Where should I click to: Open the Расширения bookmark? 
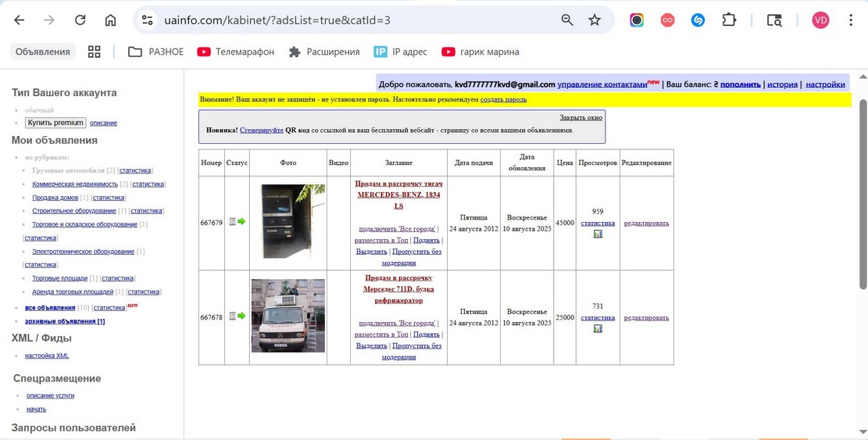click(x=324, y=52)
